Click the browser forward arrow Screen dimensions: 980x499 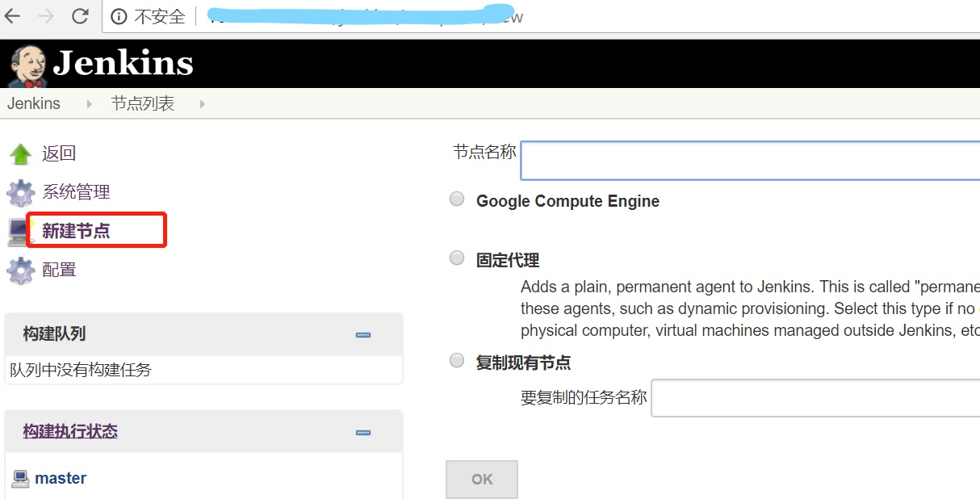[x=46, y=16]
